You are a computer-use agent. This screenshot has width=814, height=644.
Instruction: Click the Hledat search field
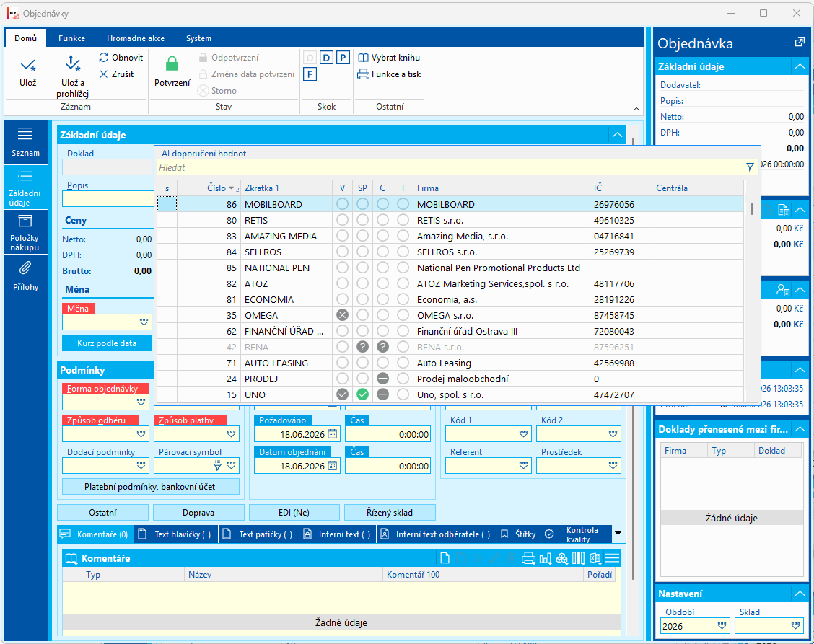click(450, 167)
